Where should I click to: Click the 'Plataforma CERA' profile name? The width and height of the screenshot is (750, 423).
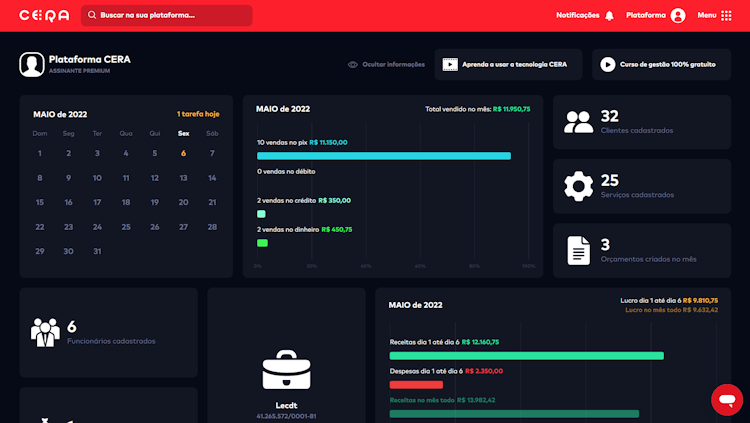[x=89, y=59]
